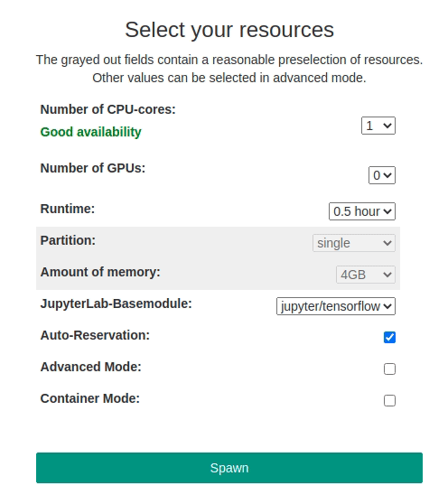448x504 pixels.
Task: Click the 'Select your resources' heading
Action: pyautogui.click(x=229, y=30)
